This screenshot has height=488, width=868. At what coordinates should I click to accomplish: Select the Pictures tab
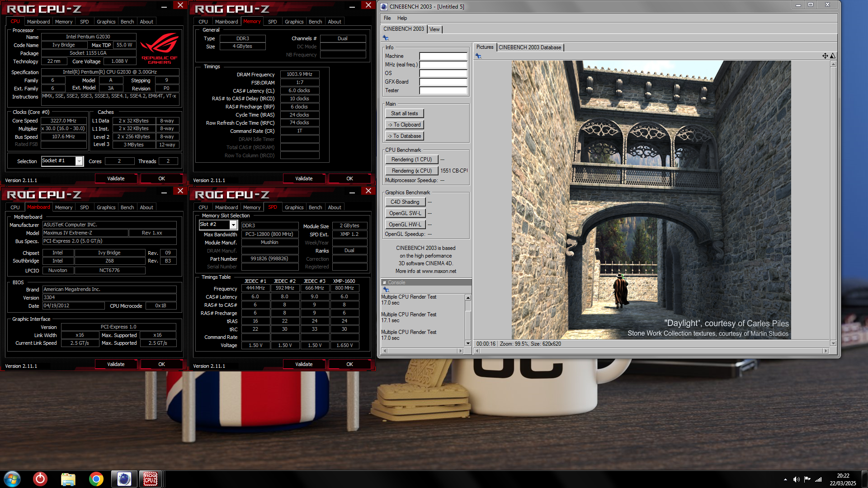[485, 47]
